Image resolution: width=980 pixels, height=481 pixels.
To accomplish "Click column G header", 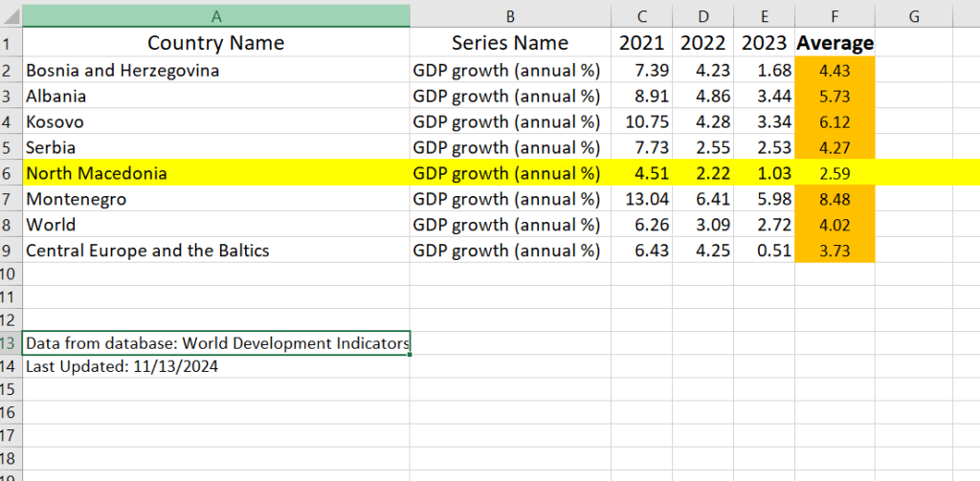I will click(913, 15).
